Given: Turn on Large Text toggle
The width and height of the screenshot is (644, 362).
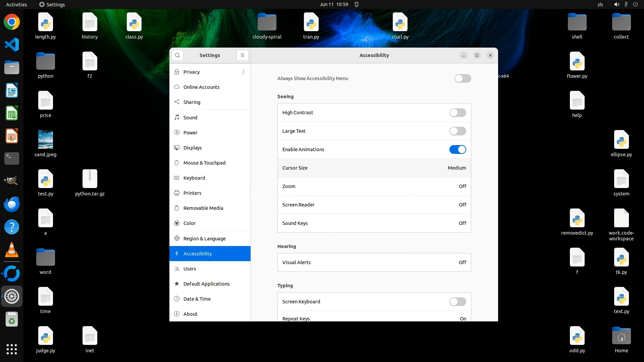Looking at the screenshot, I should (x=458, y=131).
